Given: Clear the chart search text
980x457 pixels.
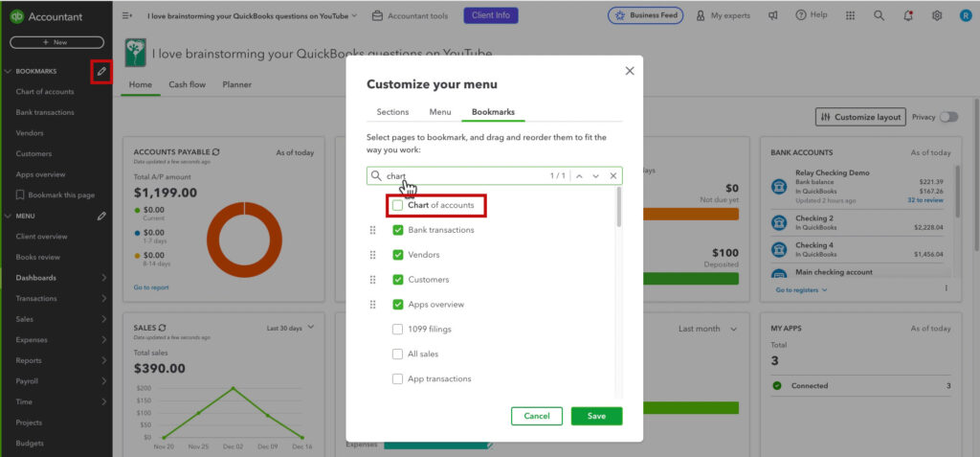Looking at the screenshot, I should point(613,176).
